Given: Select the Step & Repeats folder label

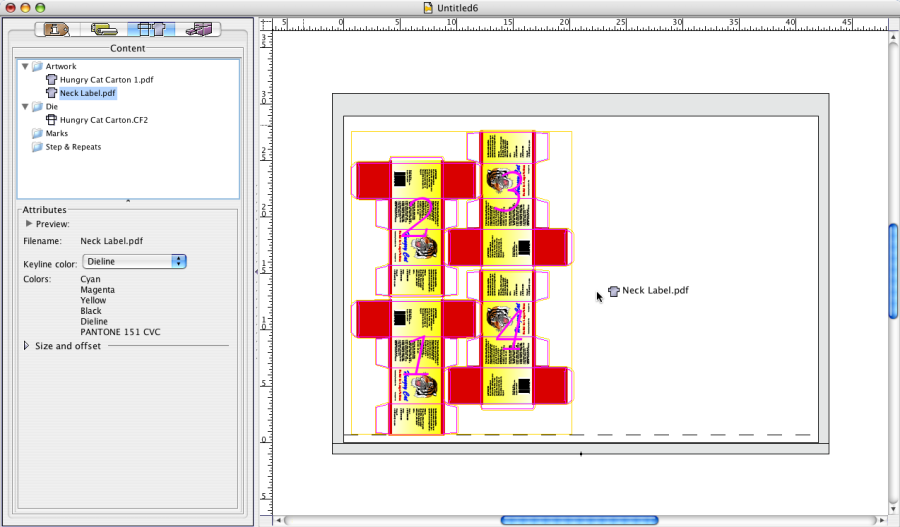Looking at the screenshot, I should (x=73, y=147).
